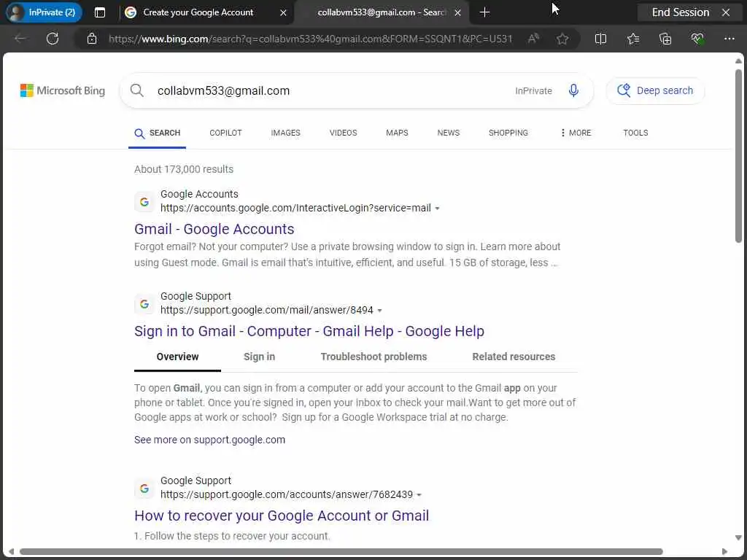
Task: Switch to Create your Google Account tab
Action: click(198, 12)
